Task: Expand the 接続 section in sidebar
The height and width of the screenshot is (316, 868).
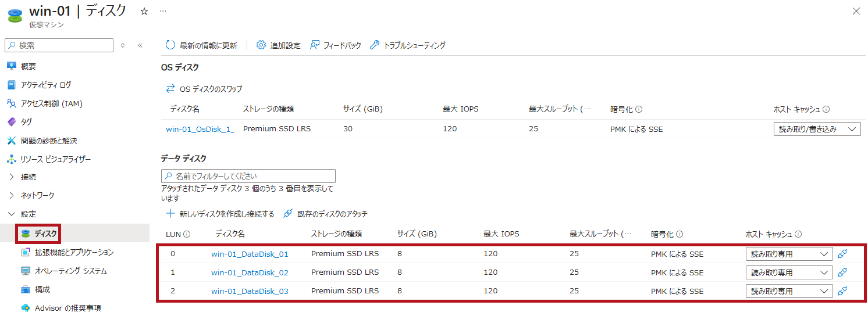Action: (12, 177)
